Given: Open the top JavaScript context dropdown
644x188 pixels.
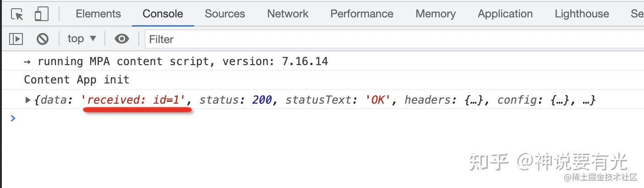Looking at the screenshot, I should pos(82,39).
